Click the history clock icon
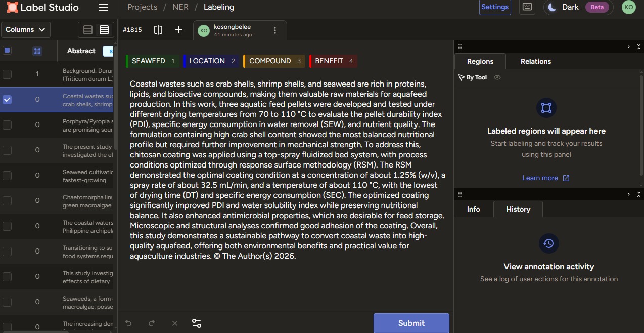 (548, 243)
